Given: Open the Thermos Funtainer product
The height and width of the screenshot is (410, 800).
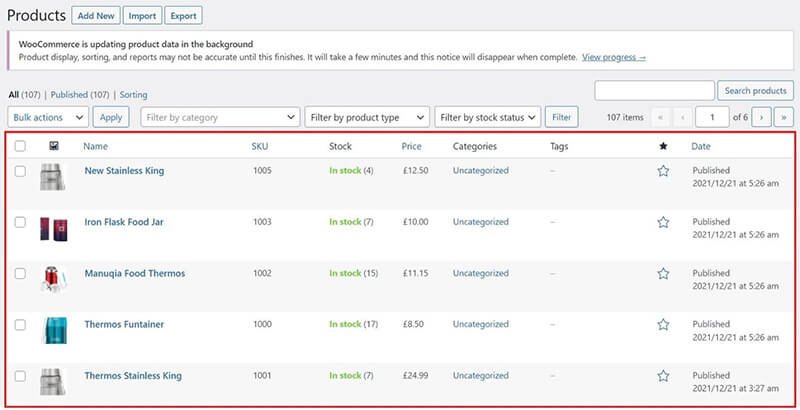Looking at the screenshot, I should [x=124, y=324].
